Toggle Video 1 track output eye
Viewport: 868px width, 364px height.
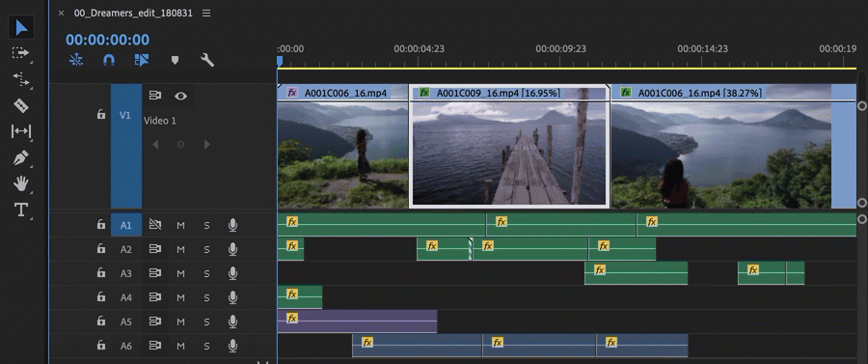180,96
